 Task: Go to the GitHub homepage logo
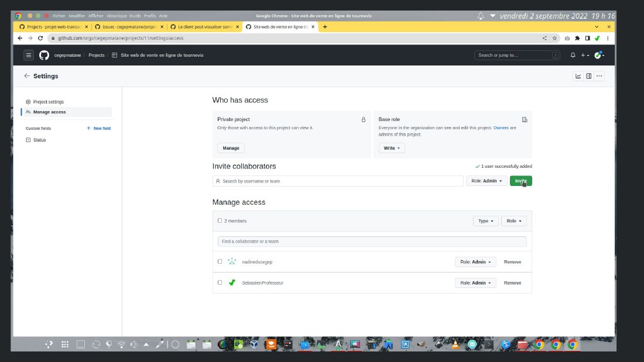(x=44, y=55)
